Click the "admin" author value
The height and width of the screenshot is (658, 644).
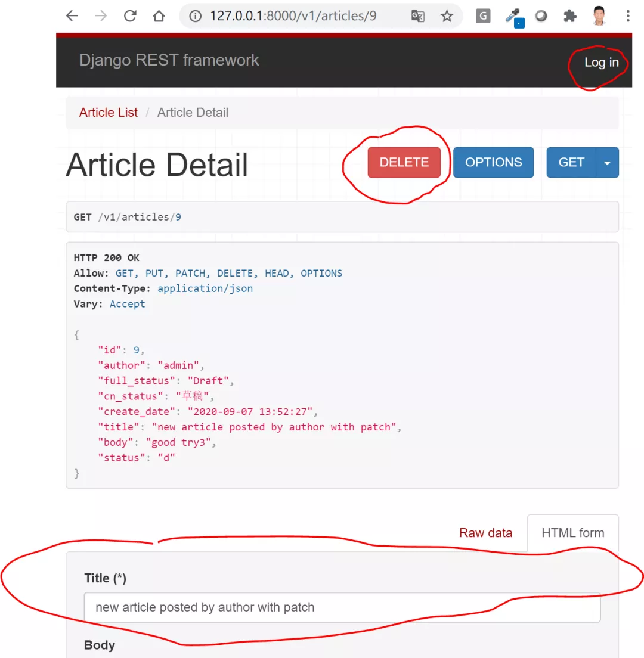[178, 365]
